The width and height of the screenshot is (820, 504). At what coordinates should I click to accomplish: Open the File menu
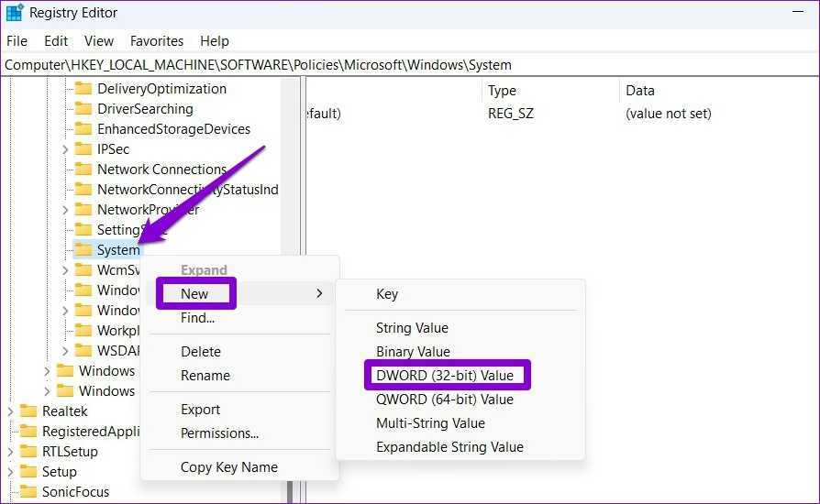[x=17, y=41]
